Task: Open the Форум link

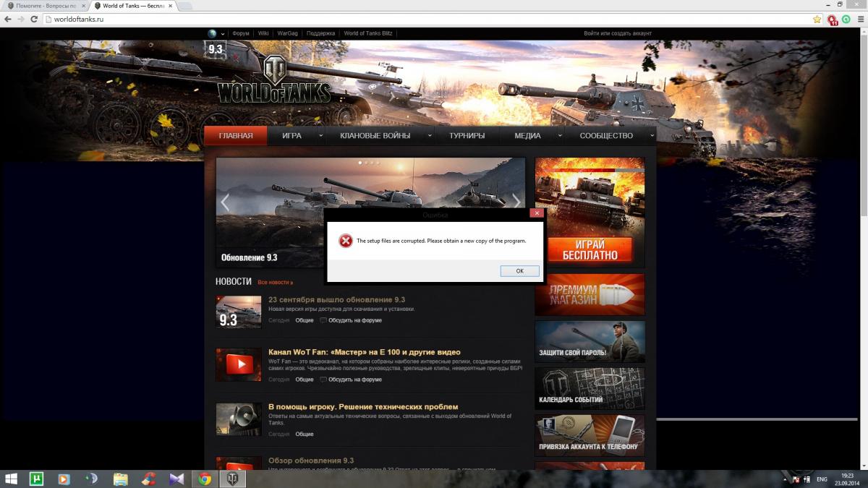Action: pos(241,33)
